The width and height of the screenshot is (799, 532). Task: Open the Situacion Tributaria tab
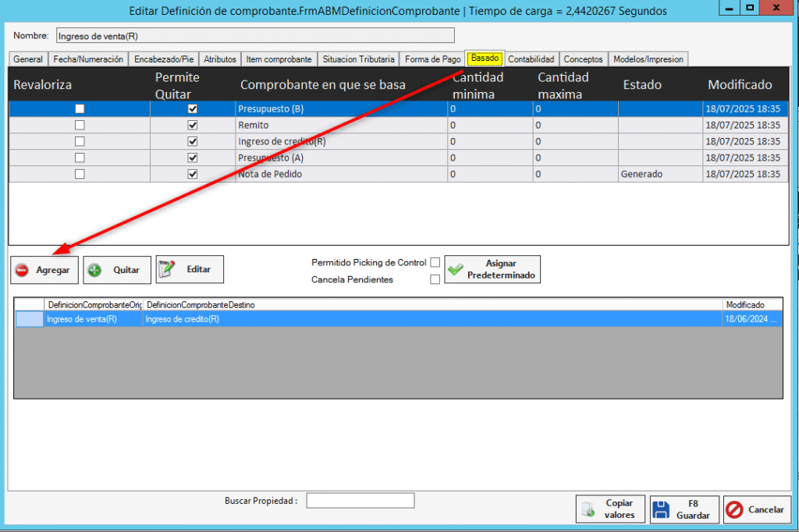click(358, 59)
